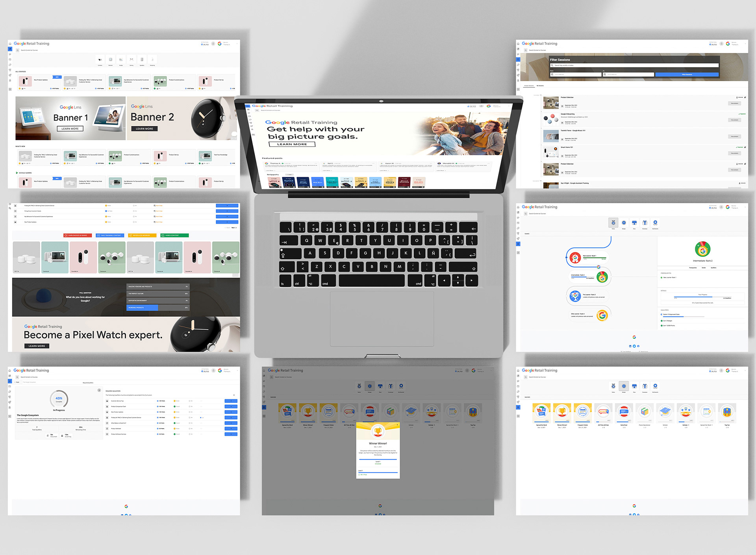The image size is (756, 555).
Task: Click the Twitter icon below the rank path
Action: point(634,346)
